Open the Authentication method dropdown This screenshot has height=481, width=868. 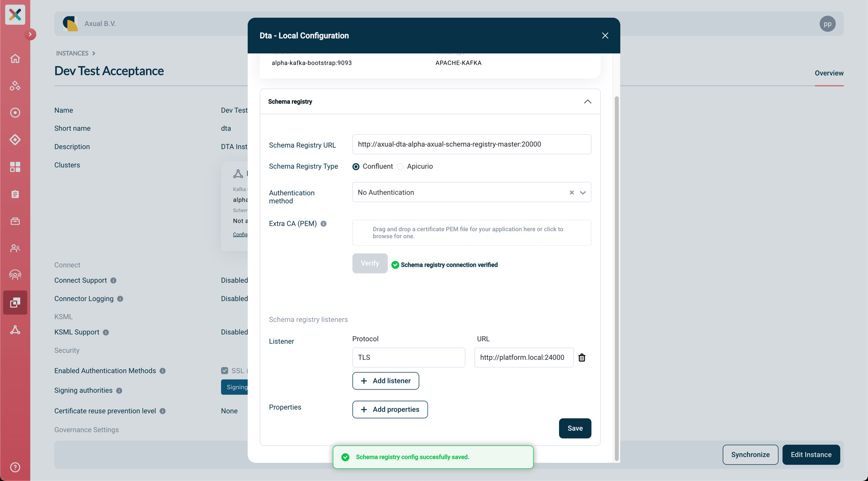583,193
